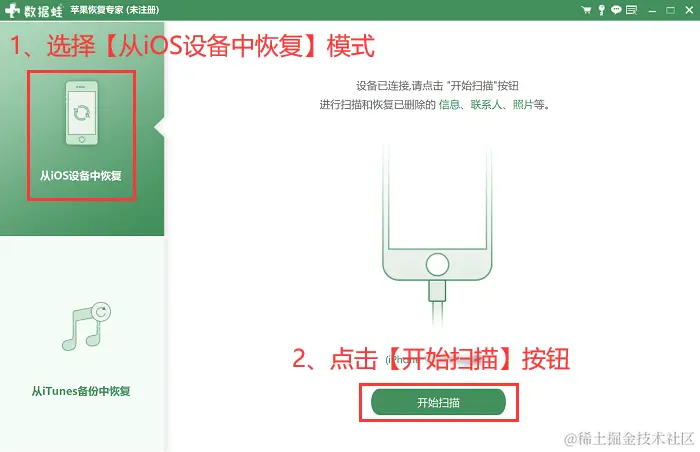
Task: Click the iPhone device name label
Action: click(403, 359)
